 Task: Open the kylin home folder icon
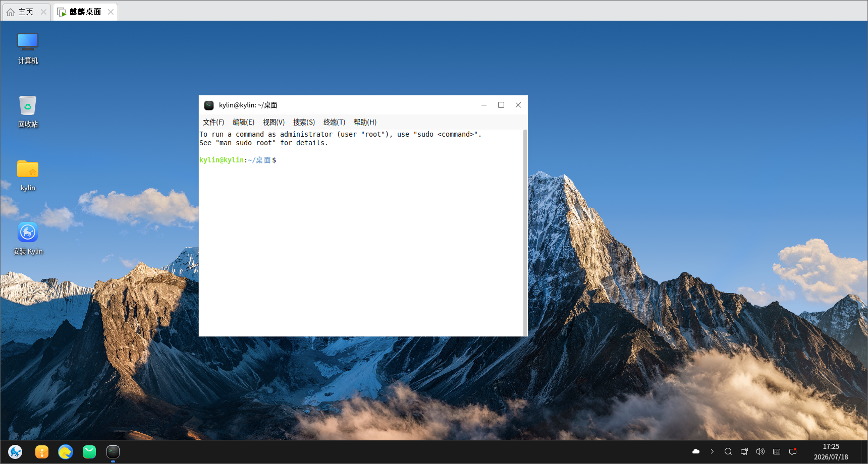pyautogui.click(x=28, y=175)
